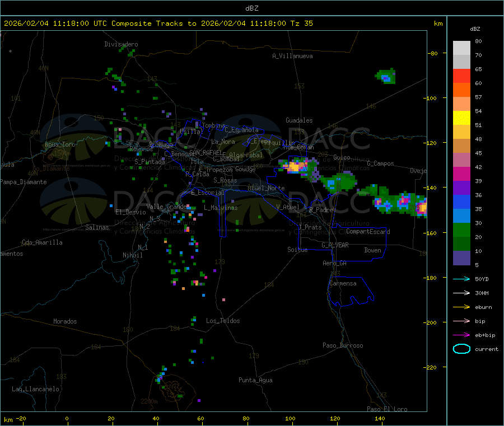
Task: Click the Guadales map label
Action: 299,120
